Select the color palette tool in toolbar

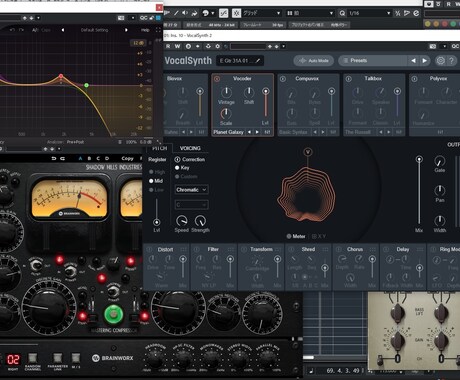click(206, 13)
